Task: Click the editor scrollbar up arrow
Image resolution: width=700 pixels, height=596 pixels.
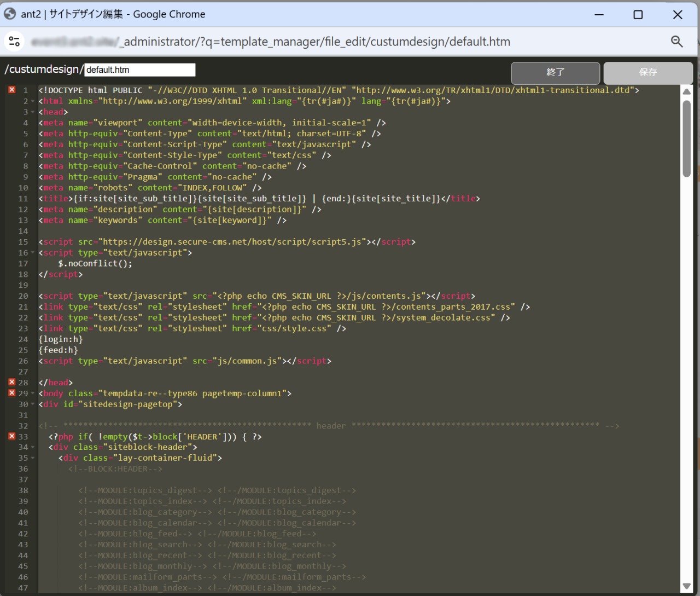Action: click(687, 91)
